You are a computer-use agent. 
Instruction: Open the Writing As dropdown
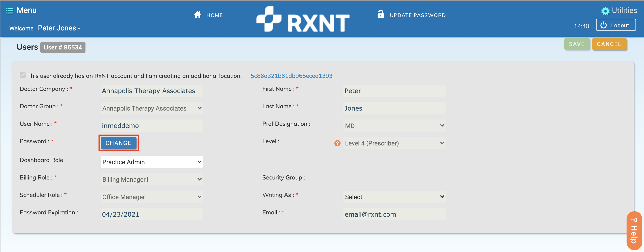(x=394, y=197)
